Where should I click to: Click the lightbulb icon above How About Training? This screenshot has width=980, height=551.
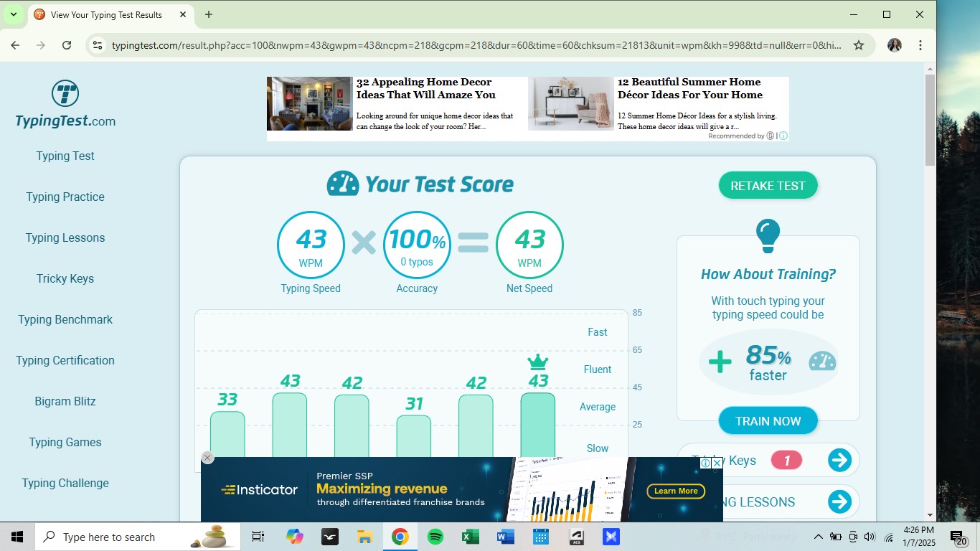pos(768,234)
